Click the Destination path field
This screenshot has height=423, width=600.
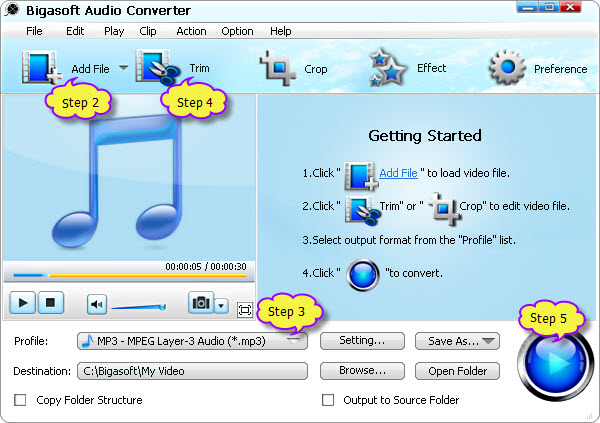click(192, 371)
